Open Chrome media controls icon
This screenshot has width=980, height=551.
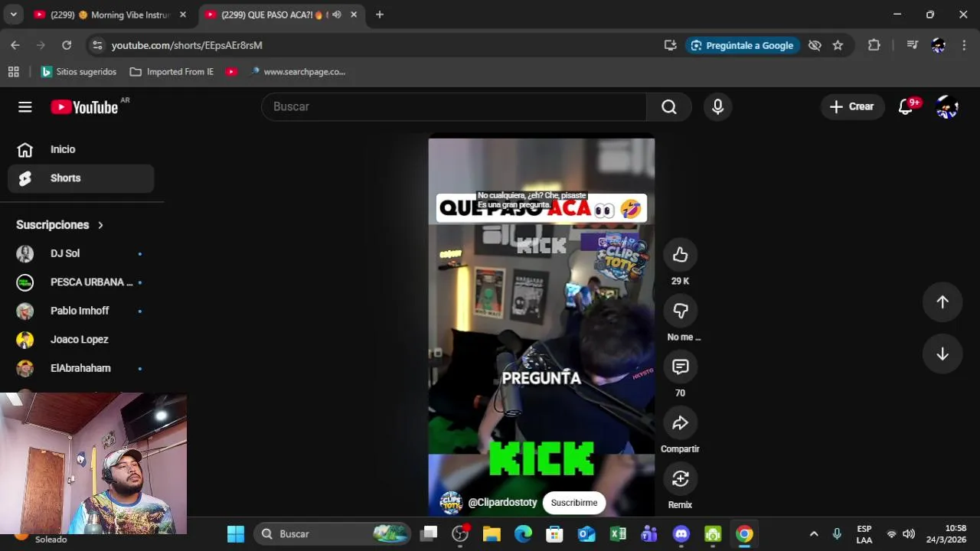tap(912, 45)
